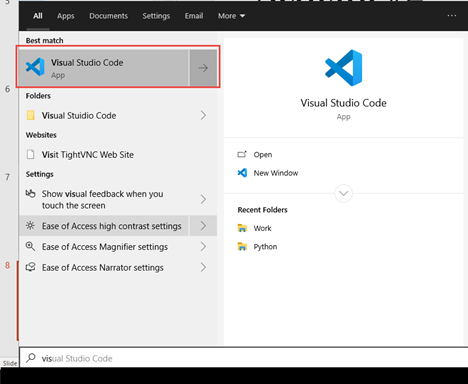Viewport: 468px width, 384px height.
Task: Click the VS Code icon in best match row
Action: (x=35, y=67)
